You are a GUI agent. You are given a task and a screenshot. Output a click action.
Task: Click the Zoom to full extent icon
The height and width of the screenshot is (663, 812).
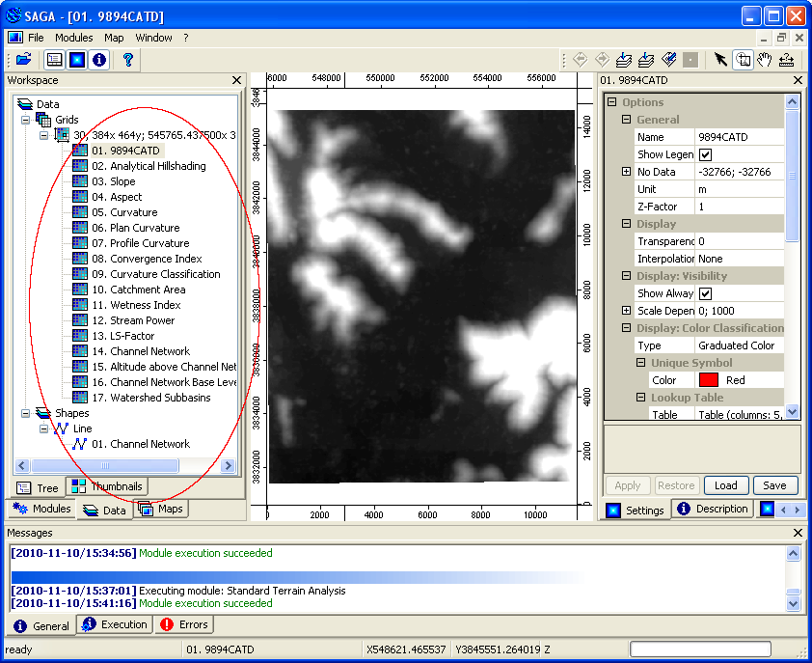pos(624,60)
